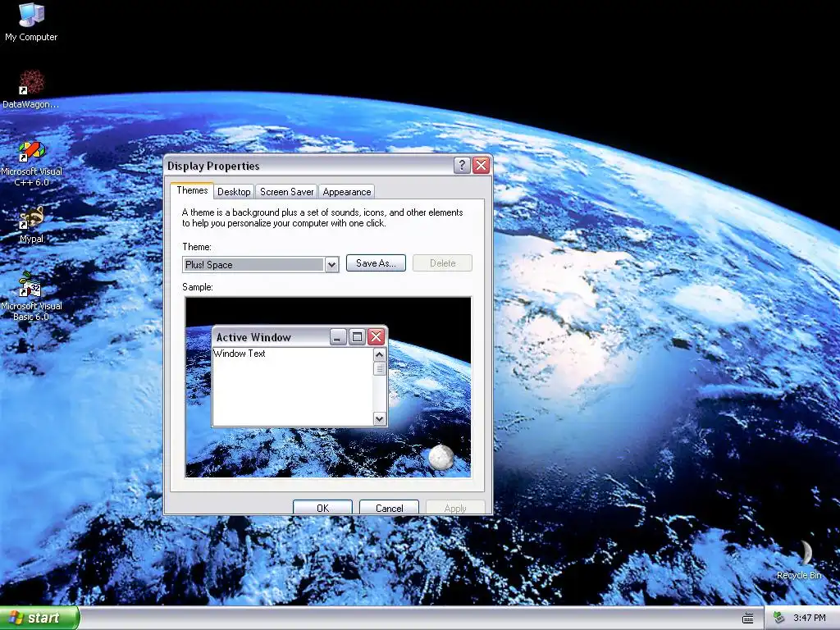Image resolution: width=840 pixels, height=630 pixels.
Task: Close the Display Properties dialog
Action: pyautogui.click(x=481, y=166)
